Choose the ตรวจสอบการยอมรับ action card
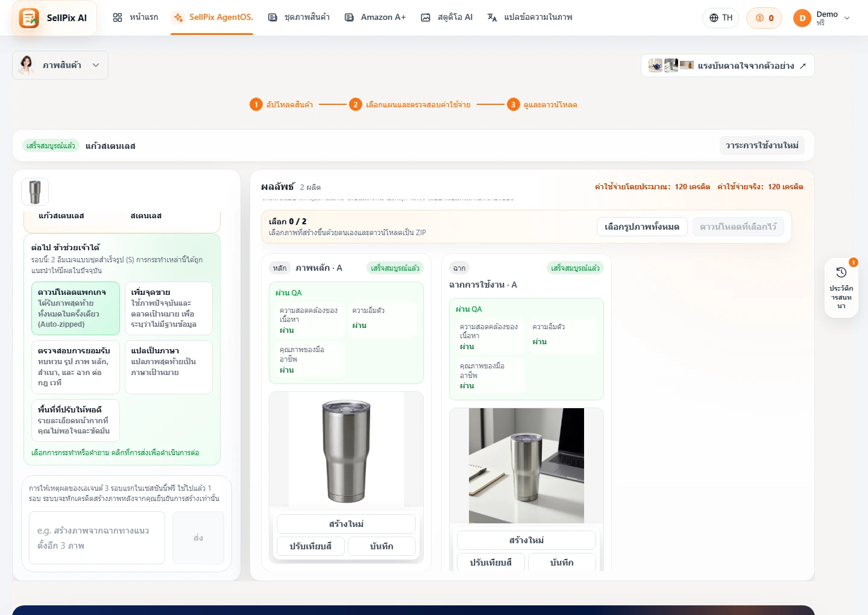 [x=75, y=367]
